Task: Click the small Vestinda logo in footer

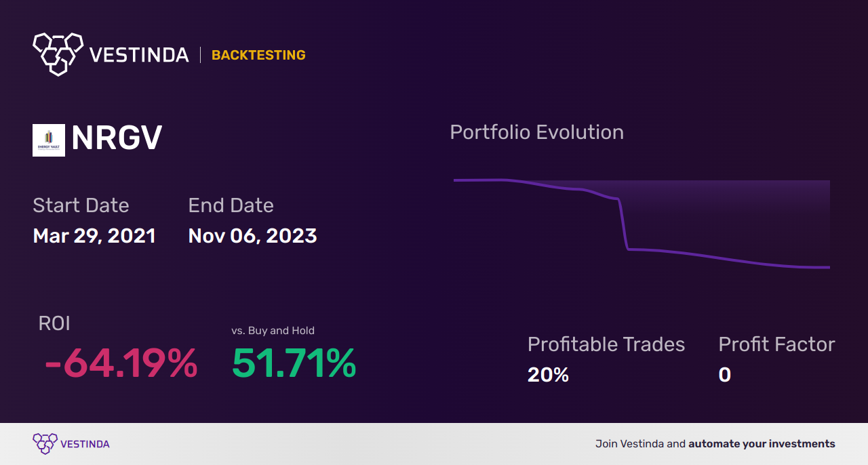Action: coord(45,444)
